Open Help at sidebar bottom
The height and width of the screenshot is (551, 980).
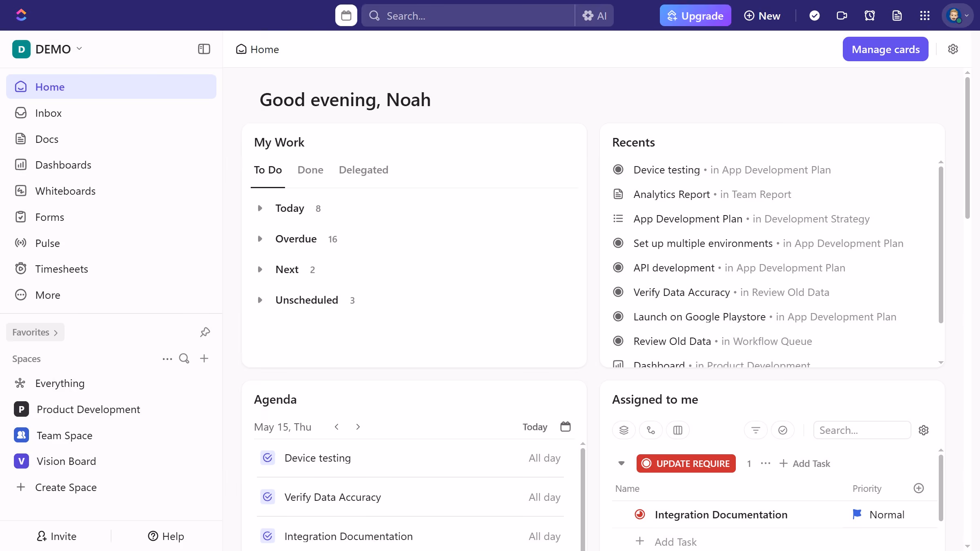166,536
